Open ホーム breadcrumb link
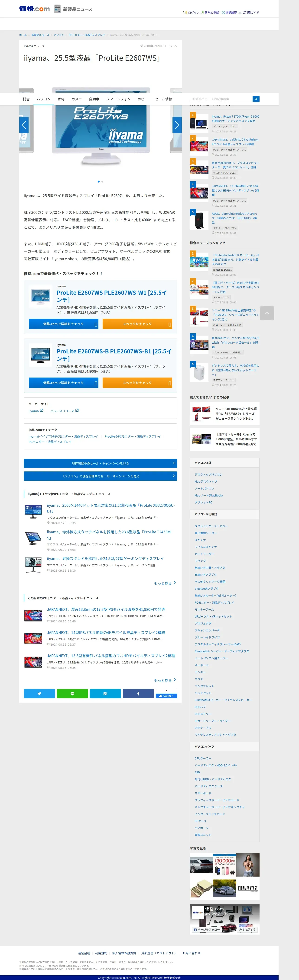The height and width of the screenshot is (980, 299). pyautogui.click(x=23, y=35)
